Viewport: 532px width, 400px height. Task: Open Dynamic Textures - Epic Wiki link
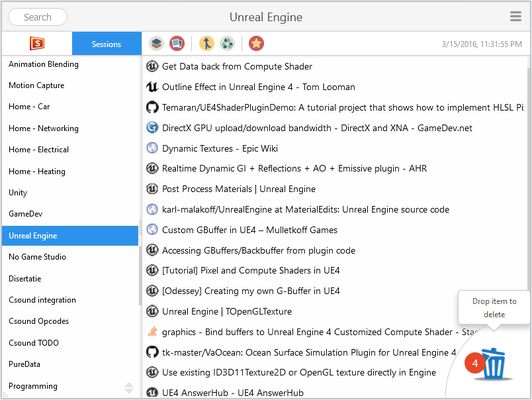click(x=220, y=149)
